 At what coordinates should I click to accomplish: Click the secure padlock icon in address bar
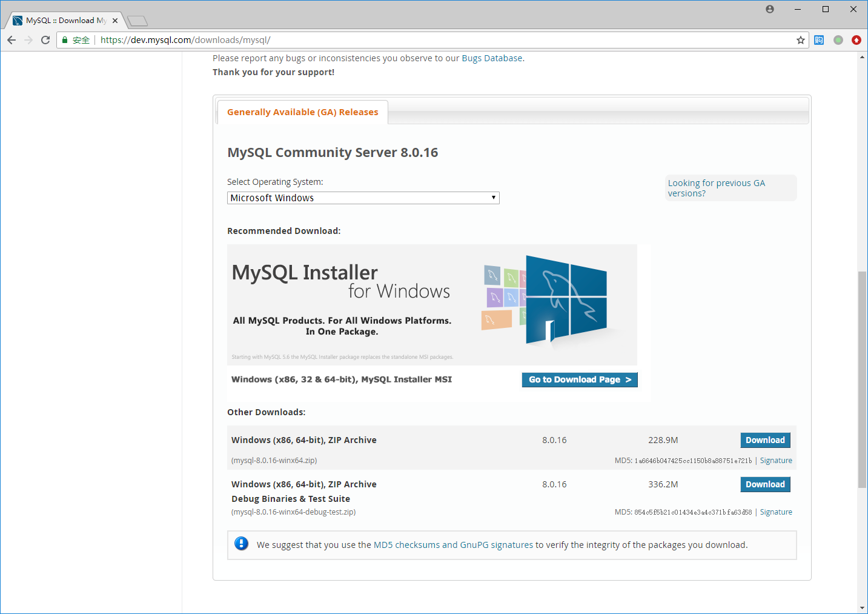point(65,40)
